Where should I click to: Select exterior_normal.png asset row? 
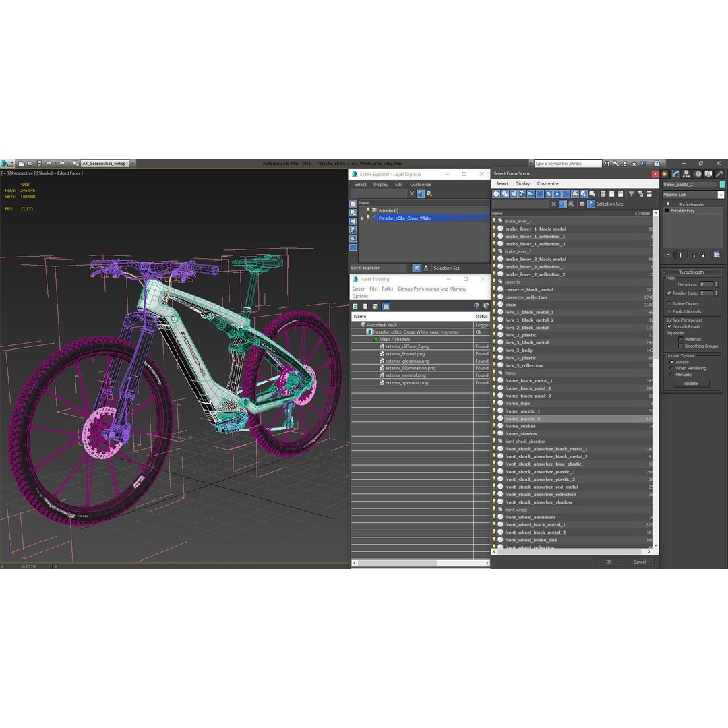click(420, 375)
